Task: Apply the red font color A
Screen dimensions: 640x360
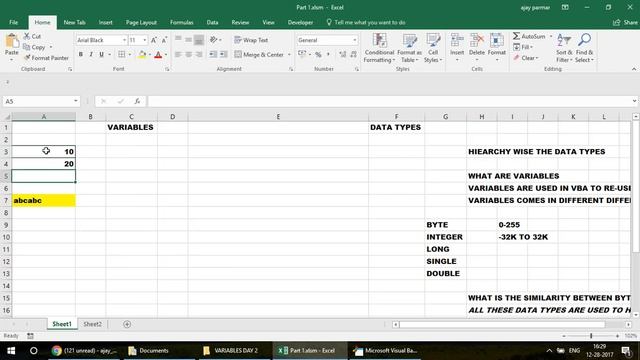Action: [158, 54]
